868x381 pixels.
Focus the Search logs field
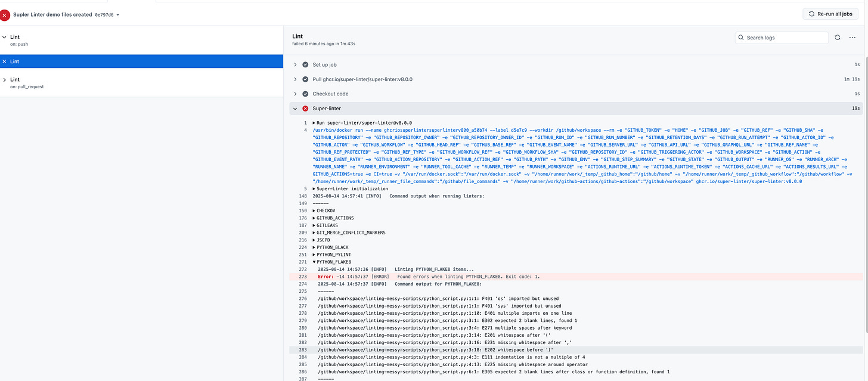(782, 38)
